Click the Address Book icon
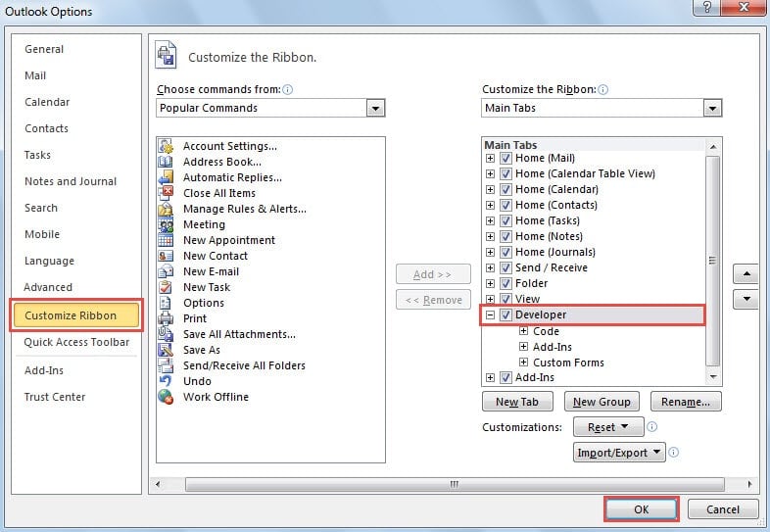770x532 pixels. [x=166, y=162]
